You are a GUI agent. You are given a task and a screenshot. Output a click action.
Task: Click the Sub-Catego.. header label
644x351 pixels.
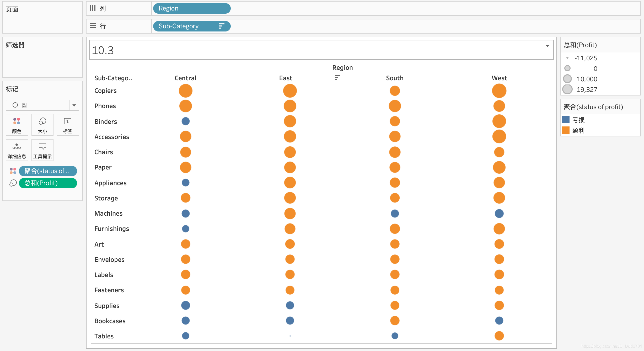[x=113, y=78]
